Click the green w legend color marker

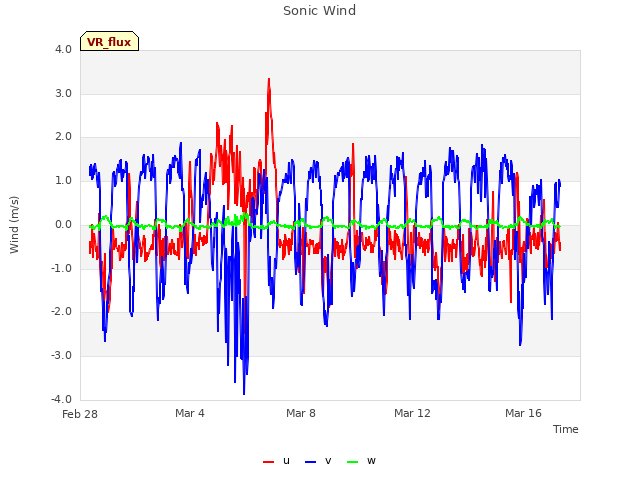click(352, 462)
